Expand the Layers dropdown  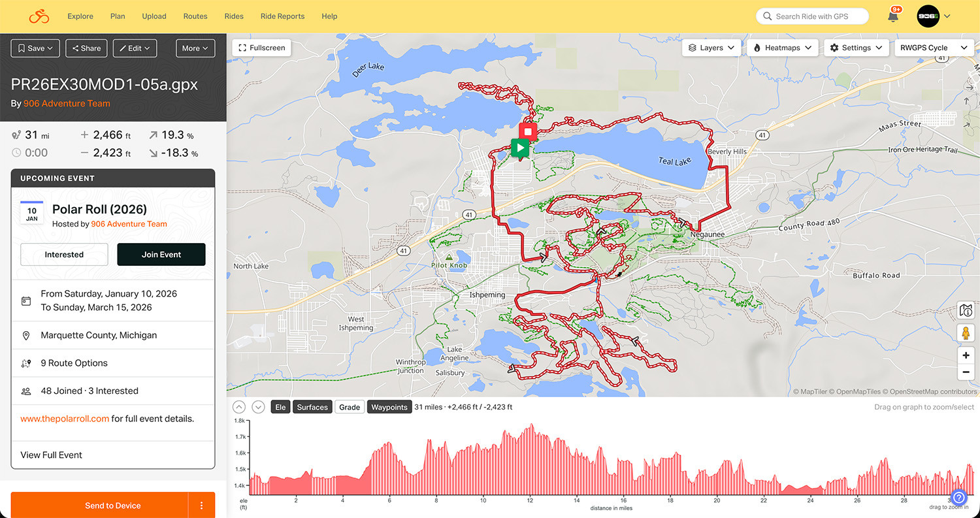click(x=711, y=48)
